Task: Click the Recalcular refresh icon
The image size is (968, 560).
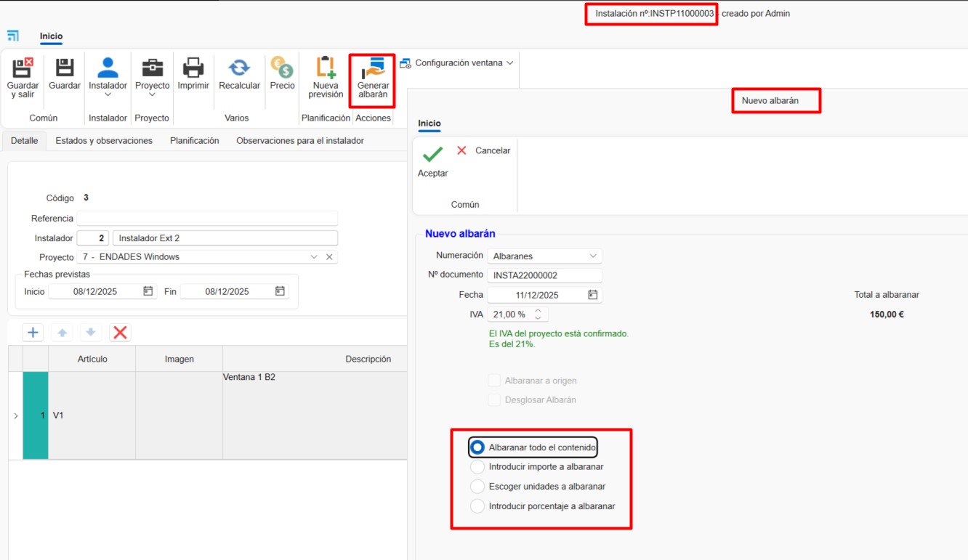Action: pos(239,68)
